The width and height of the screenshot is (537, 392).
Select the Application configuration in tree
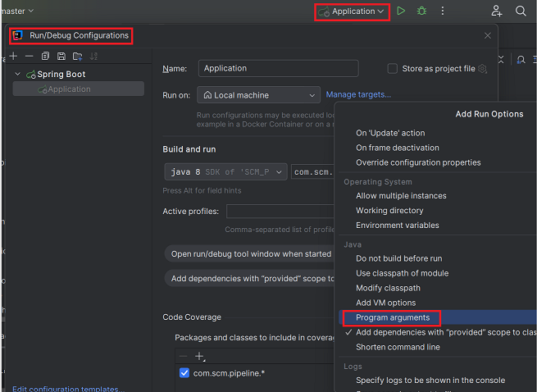[79, 89]
